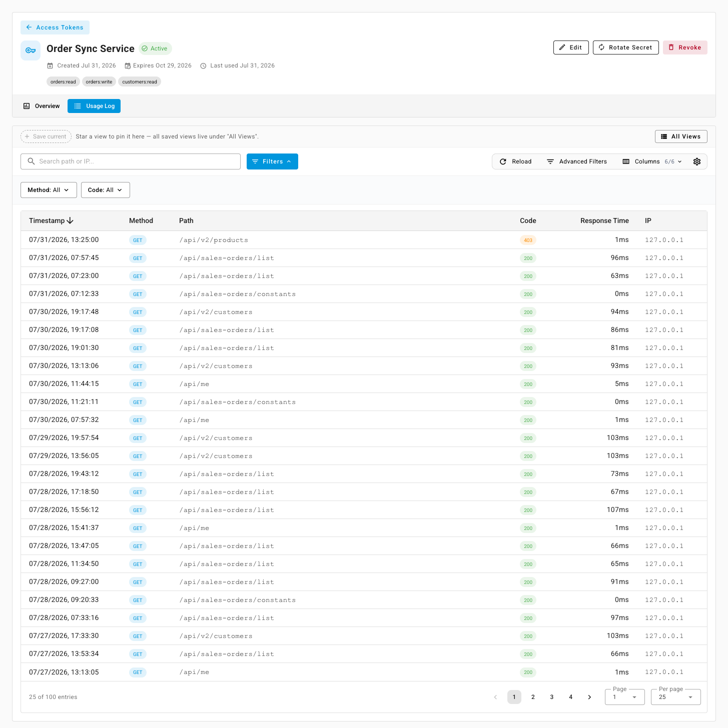Screen dimensions: 728x728
Task: Click timestamp 07/31/2026, 07:57:45
Action: [64, 258]
